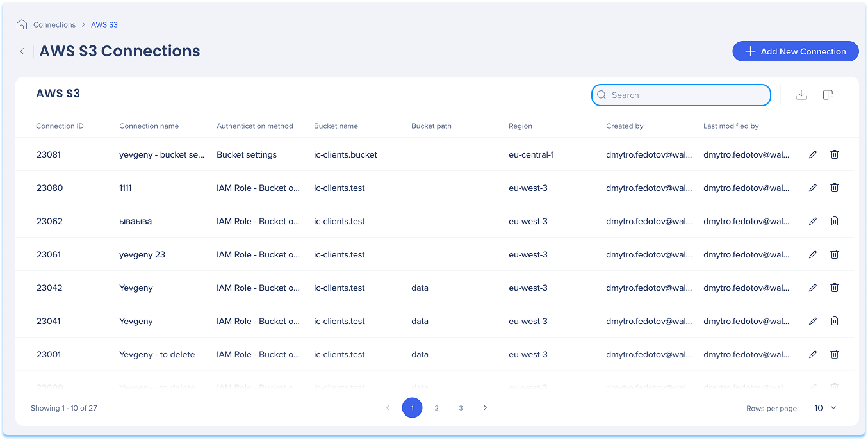Image resolution: width=868 pixels, height=440 pixels.
Task: Click 'eu-west-3' region in row 23062
Action: (x=528, y=221)
